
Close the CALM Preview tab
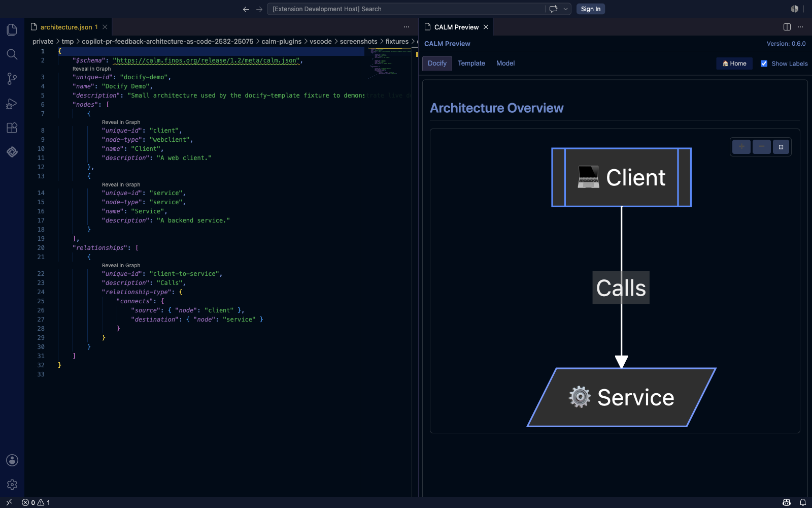click(486, 27)
